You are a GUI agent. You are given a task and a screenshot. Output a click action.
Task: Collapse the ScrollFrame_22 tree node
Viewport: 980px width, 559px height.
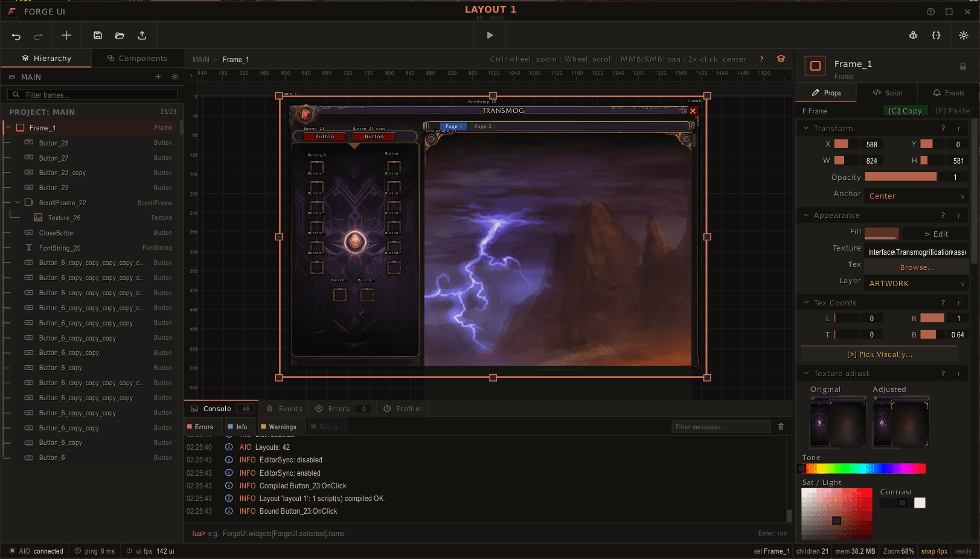tap(18, 203)
